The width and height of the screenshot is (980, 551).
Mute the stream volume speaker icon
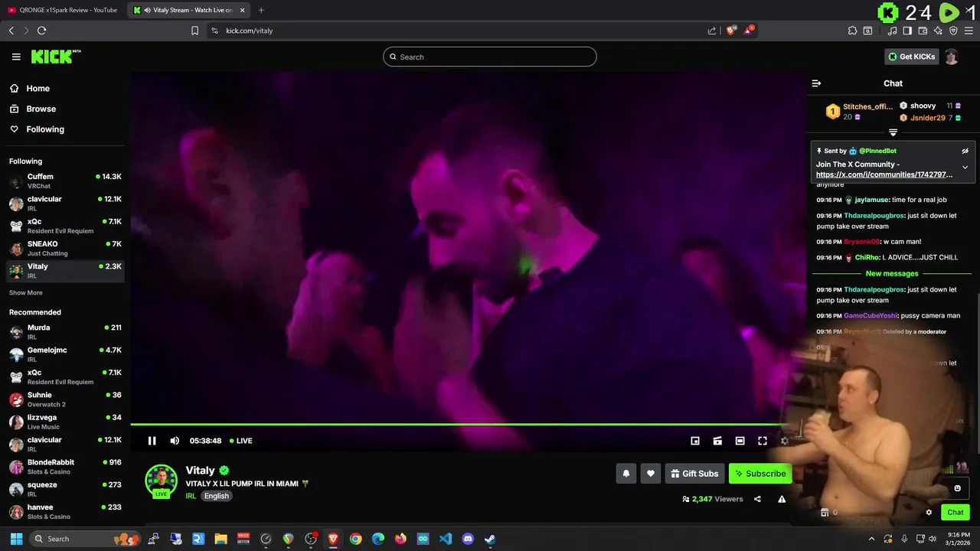[175, 441]
